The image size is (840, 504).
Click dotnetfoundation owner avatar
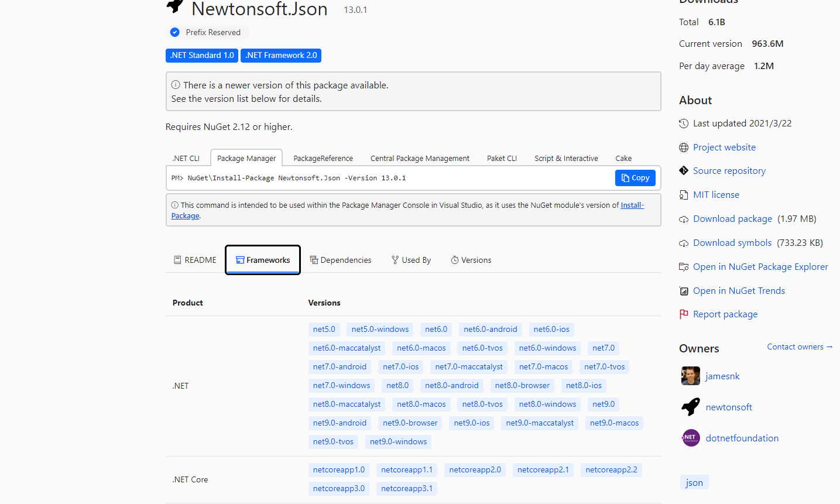click(691, 438)
